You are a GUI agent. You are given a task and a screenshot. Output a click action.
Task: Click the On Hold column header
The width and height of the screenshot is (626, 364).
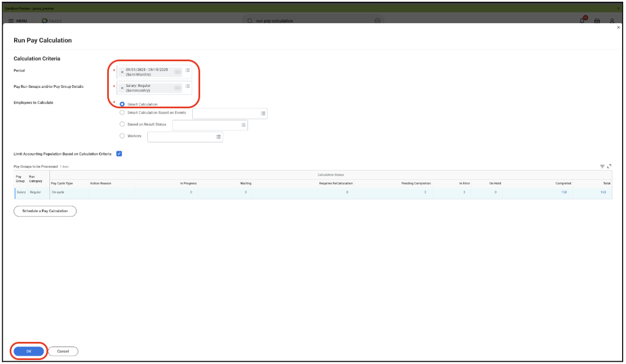tap(495, 184)
